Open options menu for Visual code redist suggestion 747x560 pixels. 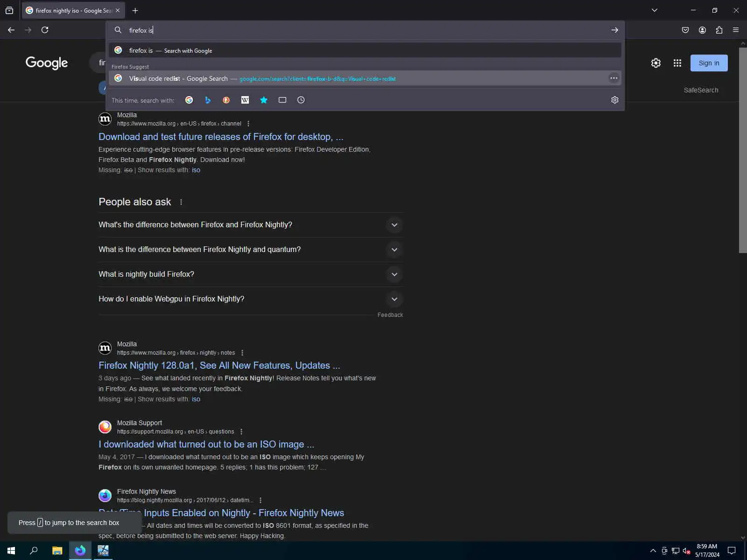(613, 78)
